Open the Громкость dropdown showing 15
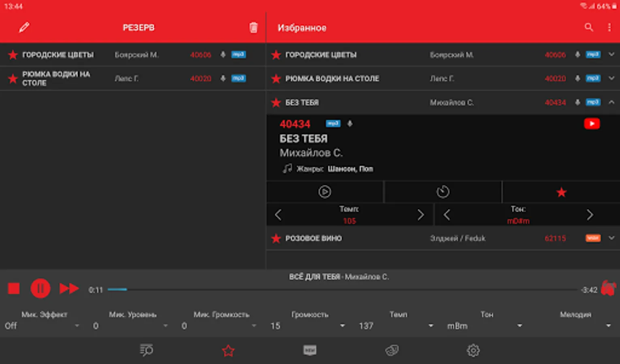This screenshot has width=620, height=364. click(308, 326)
